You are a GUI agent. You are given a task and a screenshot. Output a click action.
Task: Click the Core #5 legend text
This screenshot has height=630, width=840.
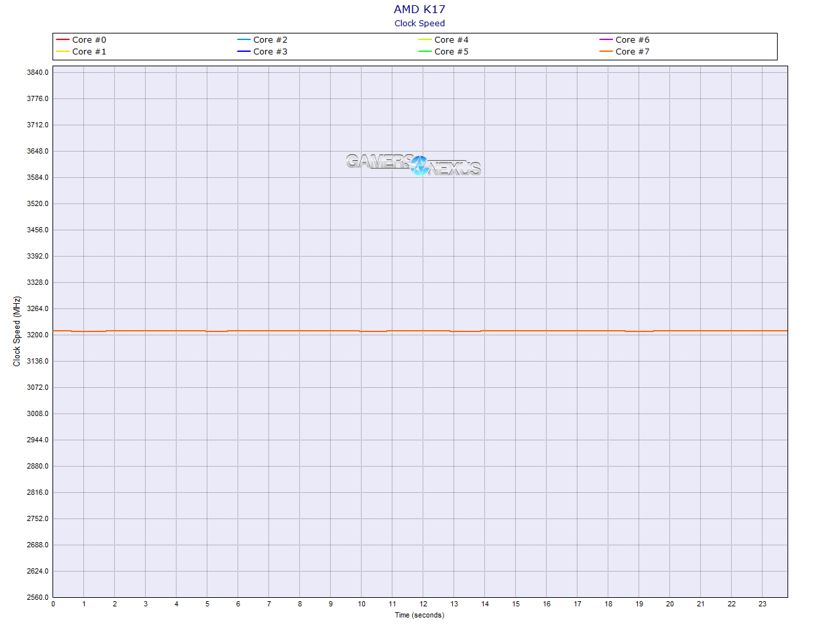[x=451, y=52]
